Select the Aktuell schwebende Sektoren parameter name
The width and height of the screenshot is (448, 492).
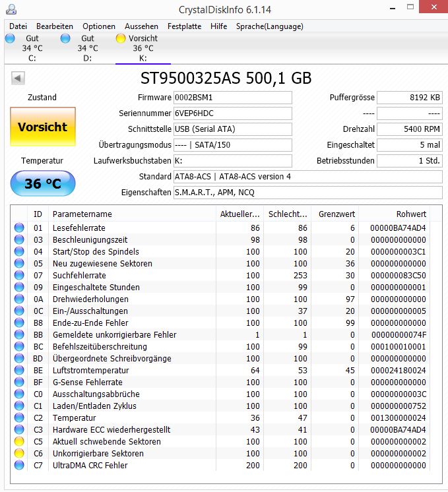107,441
